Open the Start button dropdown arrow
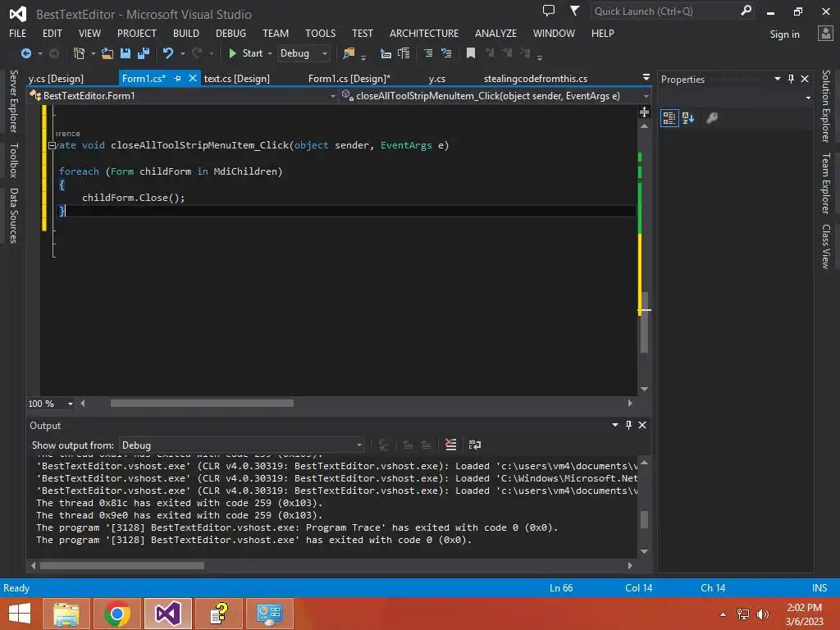This screenshot has width=840, height=630. click(269, 53)
